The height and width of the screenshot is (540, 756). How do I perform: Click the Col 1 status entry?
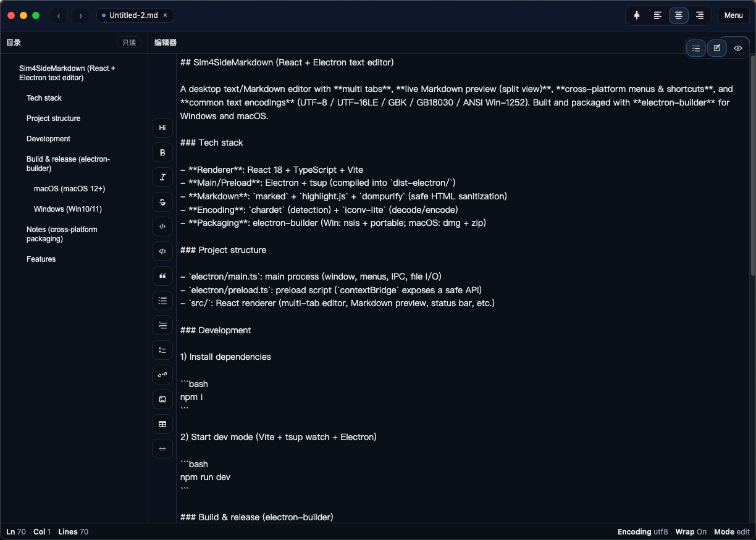pyautogui.click(x=42, y=532)
